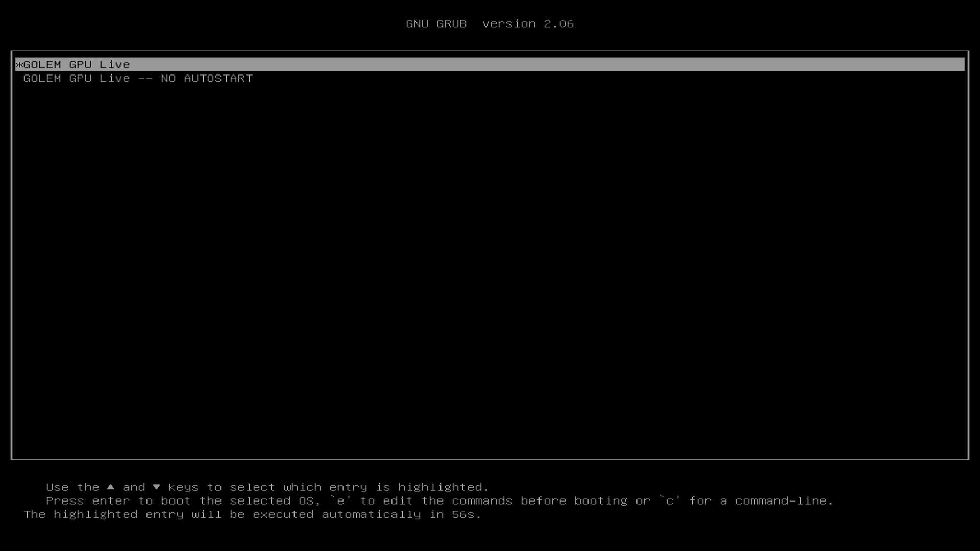Click the up arrow symbol in the hint
Image resolution: width=980 pixels, height=551 pixels.
110,487
